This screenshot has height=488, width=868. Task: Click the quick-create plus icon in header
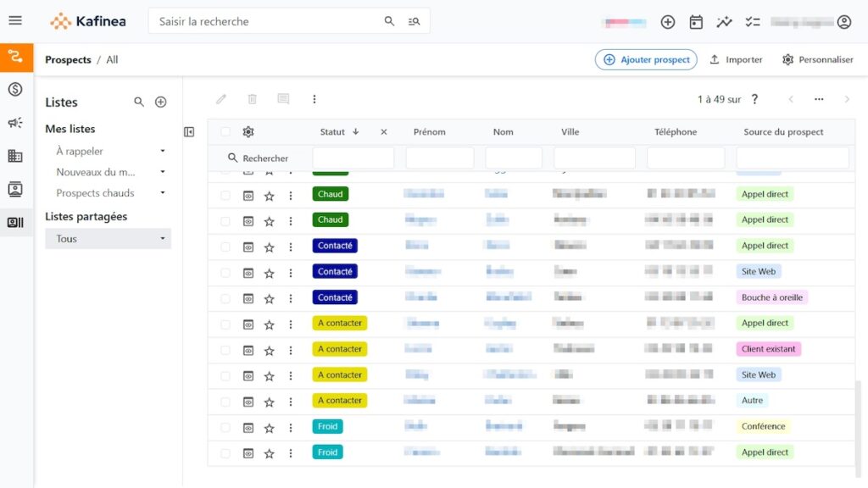point(668,22)
